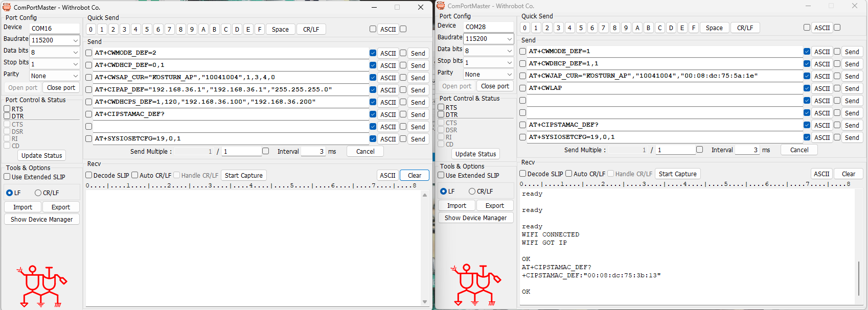Toggle the ASCII display button in COM28 Recv section
The height and width of the screenshot is (310, 868).
[821, 174]
